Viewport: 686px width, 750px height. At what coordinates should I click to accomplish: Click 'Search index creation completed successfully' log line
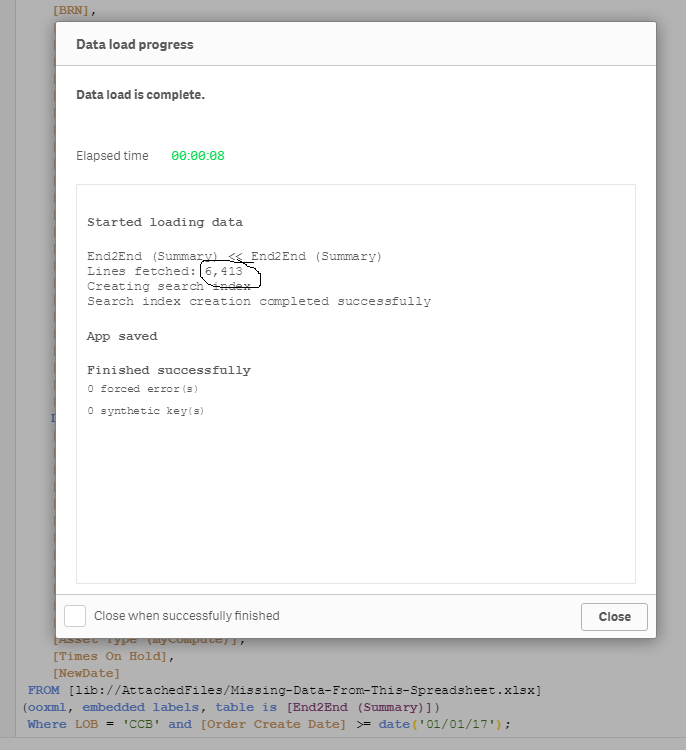click(x=259, y=301)
